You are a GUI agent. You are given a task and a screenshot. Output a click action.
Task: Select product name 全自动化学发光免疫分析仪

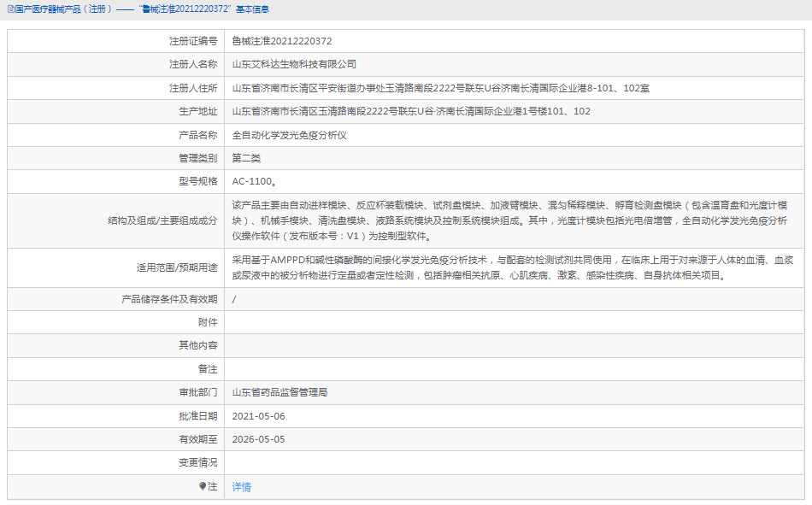(289, 135)
